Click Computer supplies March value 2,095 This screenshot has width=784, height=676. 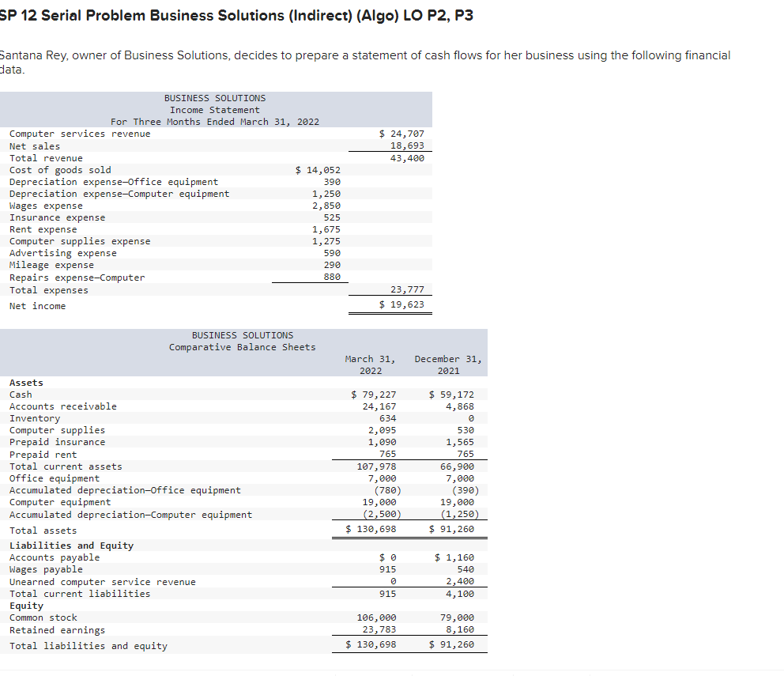click(x=382, y=430)
